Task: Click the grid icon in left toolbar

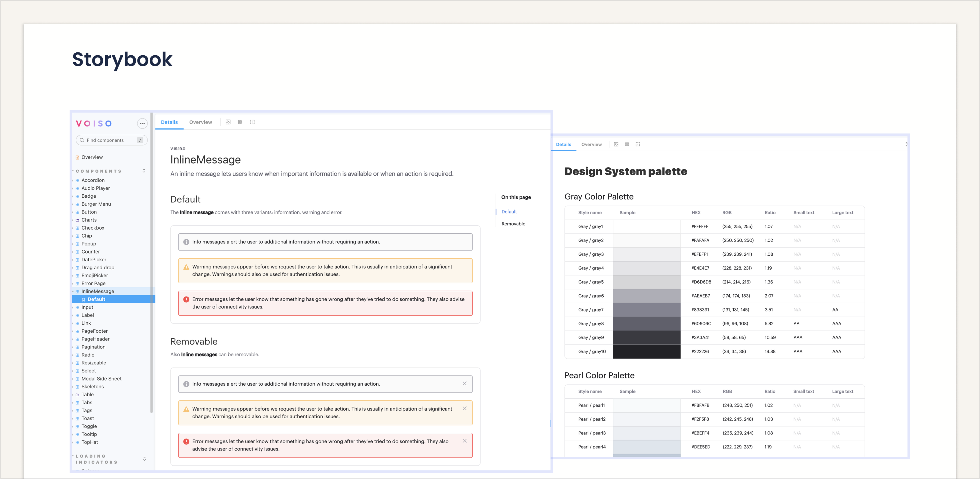Action: [240, 122]
